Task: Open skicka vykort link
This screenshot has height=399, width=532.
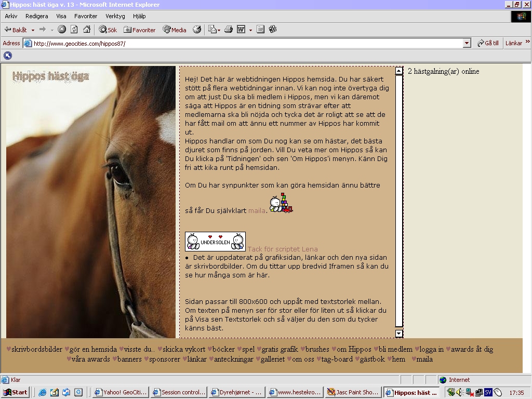Action: click(x=184, y=349)
